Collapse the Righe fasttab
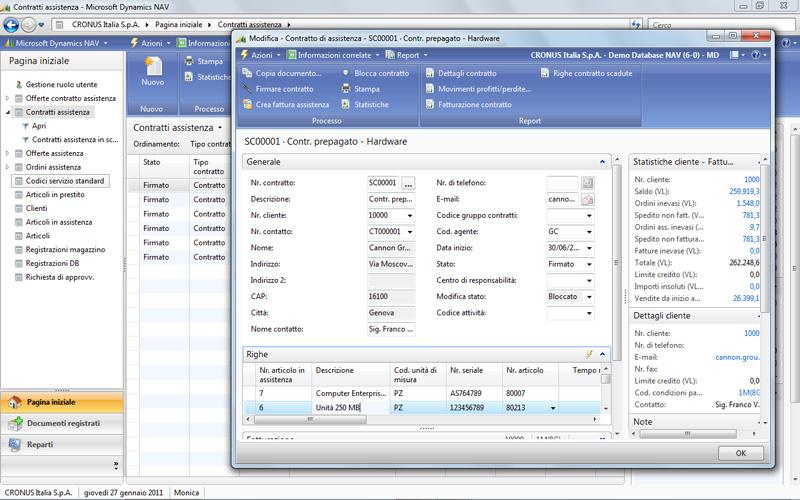The width and height of the screenshot is (800, 500). coord(602,354)
